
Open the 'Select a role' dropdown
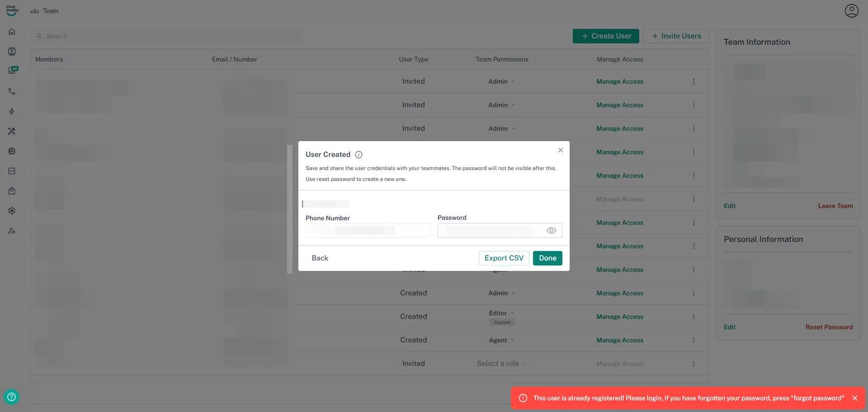point(501,364)
